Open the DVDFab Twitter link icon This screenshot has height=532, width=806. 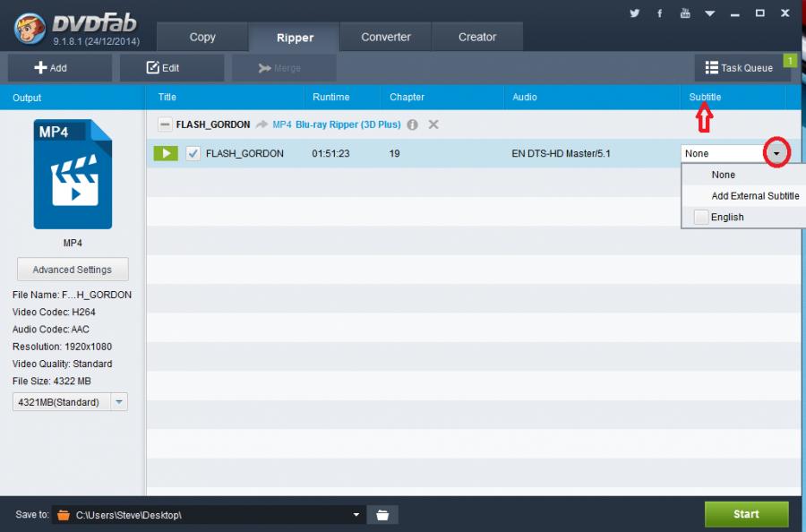coord(634,13)
